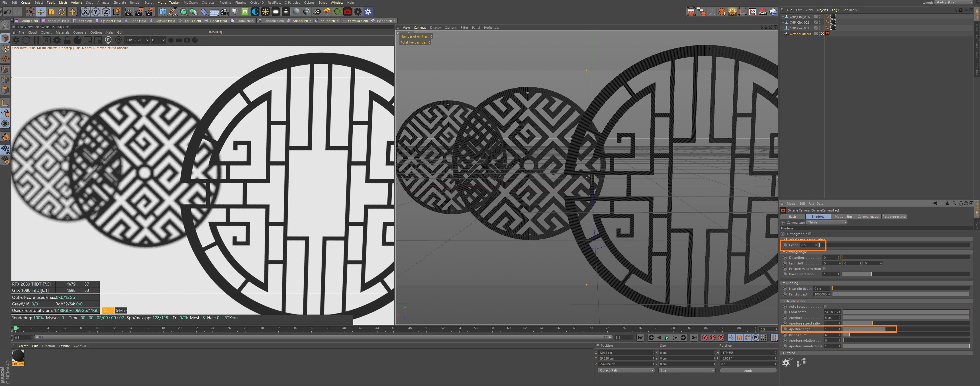
Task: Toggle the Auto focus checkbox
Action: [x=825, y=307]
